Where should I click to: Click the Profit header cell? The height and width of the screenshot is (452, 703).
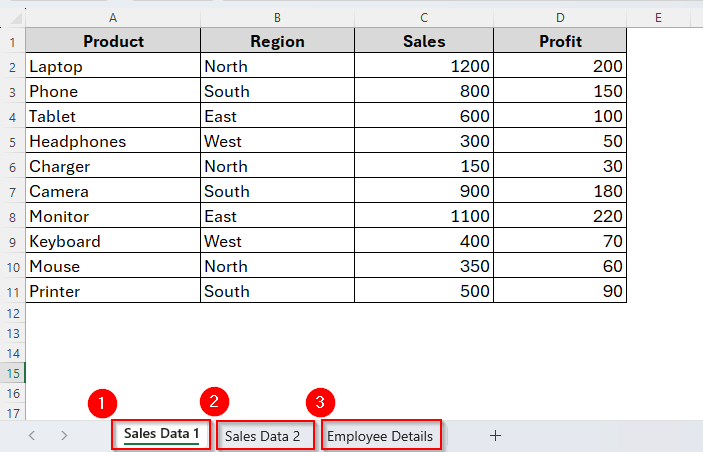[x=560, y=41]
